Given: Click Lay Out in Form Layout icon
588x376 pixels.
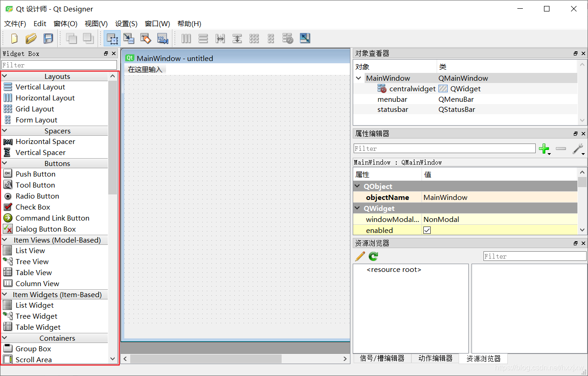Looking at the screenshot, I should click(x=271, y=39).
